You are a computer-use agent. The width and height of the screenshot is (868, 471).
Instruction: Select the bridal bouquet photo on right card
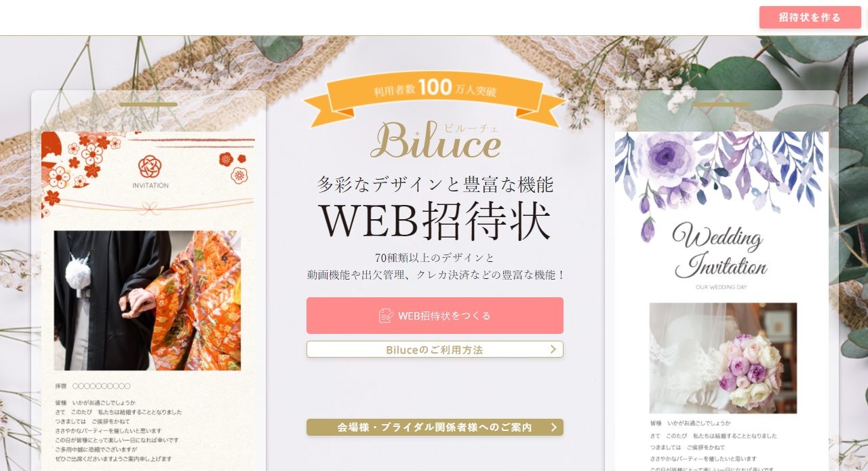723,358
